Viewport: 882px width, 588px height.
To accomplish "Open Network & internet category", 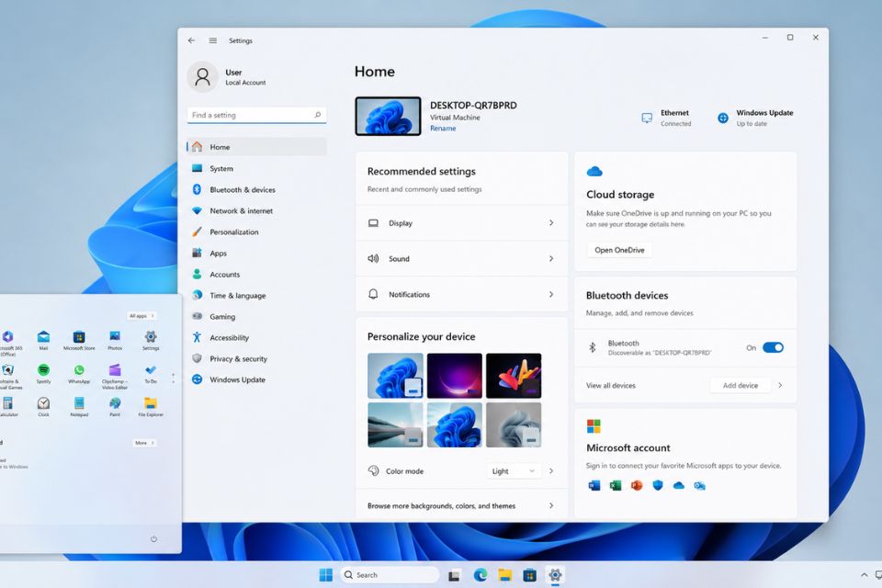I will 256,210.
